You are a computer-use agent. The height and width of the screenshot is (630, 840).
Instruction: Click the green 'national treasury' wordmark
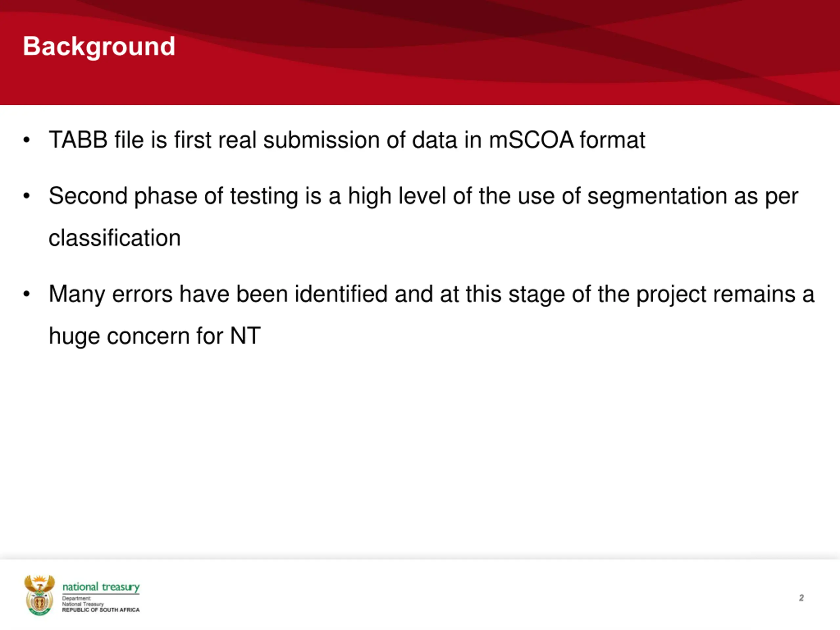point(101,587)
